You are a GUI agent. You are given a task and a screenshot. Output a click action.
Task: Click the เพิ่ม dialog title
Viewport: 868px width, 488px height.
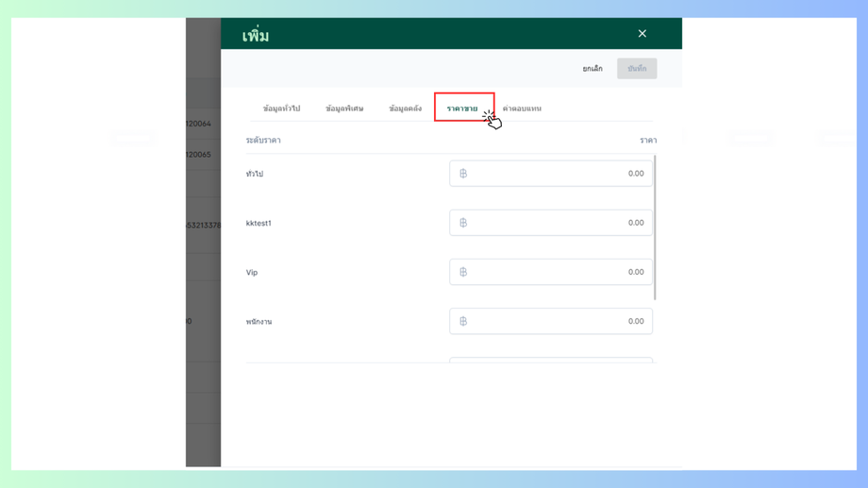pos(256,36)
